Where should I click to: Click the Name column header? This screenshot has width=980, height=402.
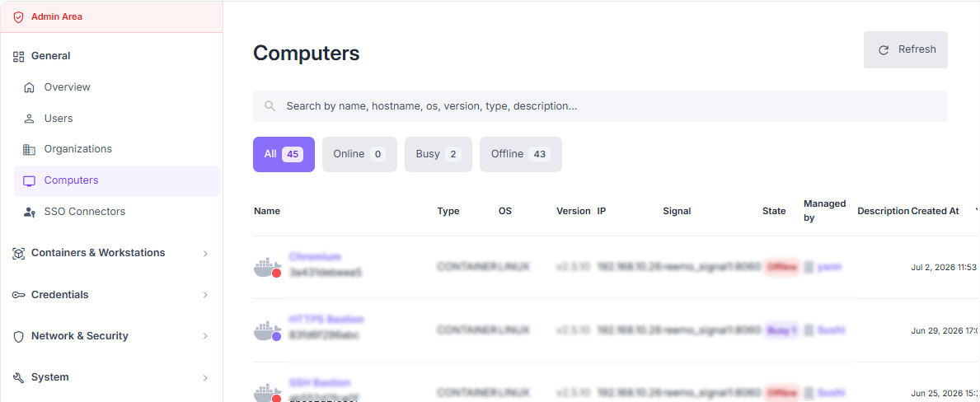coord(267,211)
